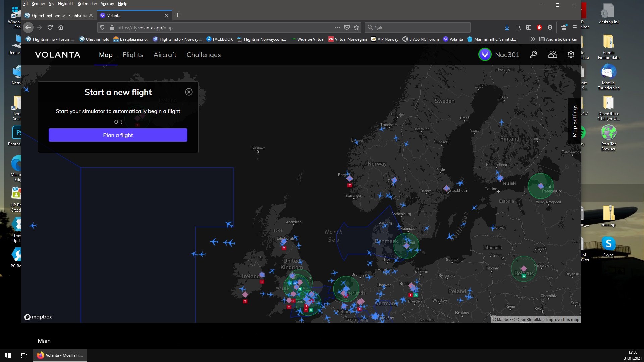
Task: Click the tracking protection shield icon
Action: [102, 27]
